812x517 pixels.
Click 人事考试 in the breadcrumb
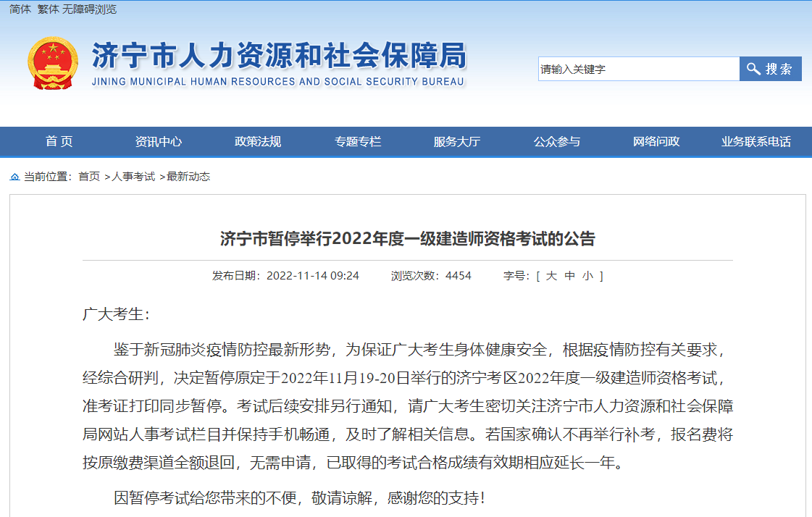[x=133, y=177]
